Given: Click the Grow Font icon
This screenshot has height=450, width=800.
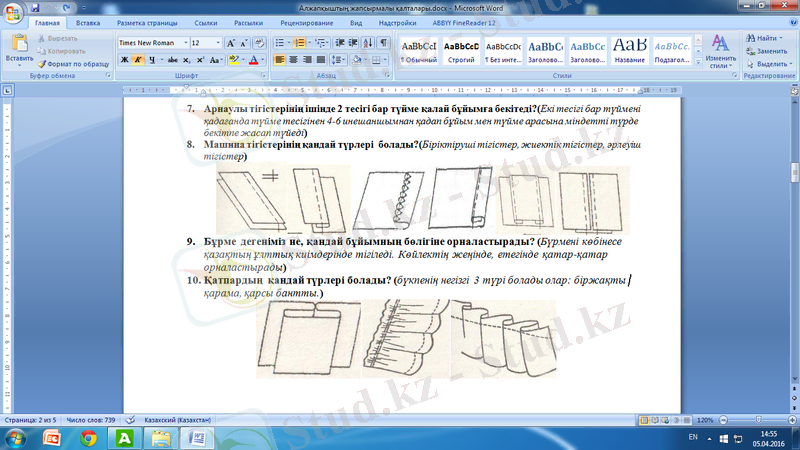Looking at the screenshot, I should point(231,44).
